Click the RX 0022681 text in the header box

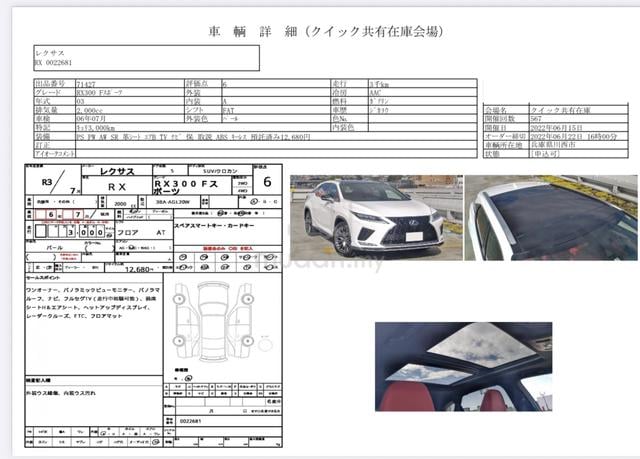pyautogui.click(x=53, y=62)
